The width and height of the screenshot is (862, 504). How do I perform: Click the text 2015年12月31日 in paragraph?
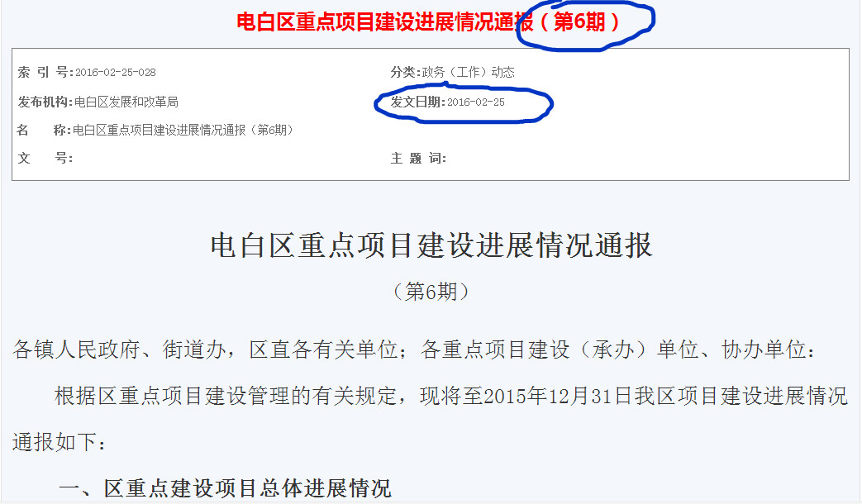pyautogui.click(x=558, y=396)
